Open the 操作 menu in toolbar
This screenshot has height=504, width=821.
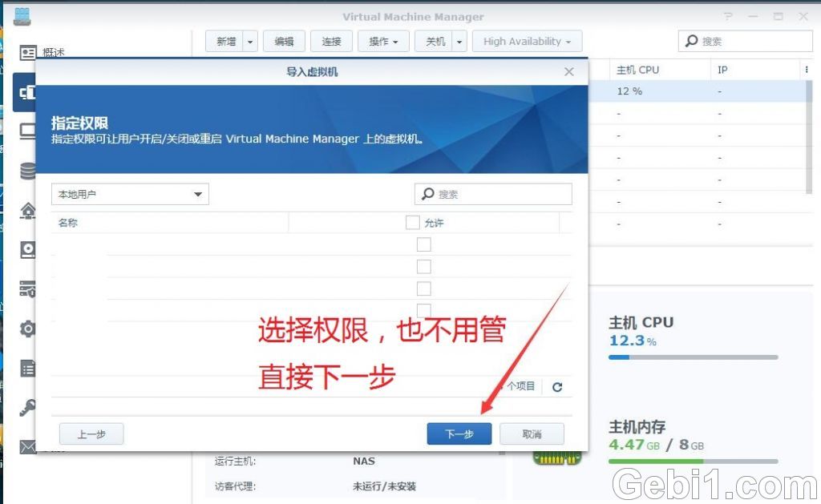click(382, 41)
